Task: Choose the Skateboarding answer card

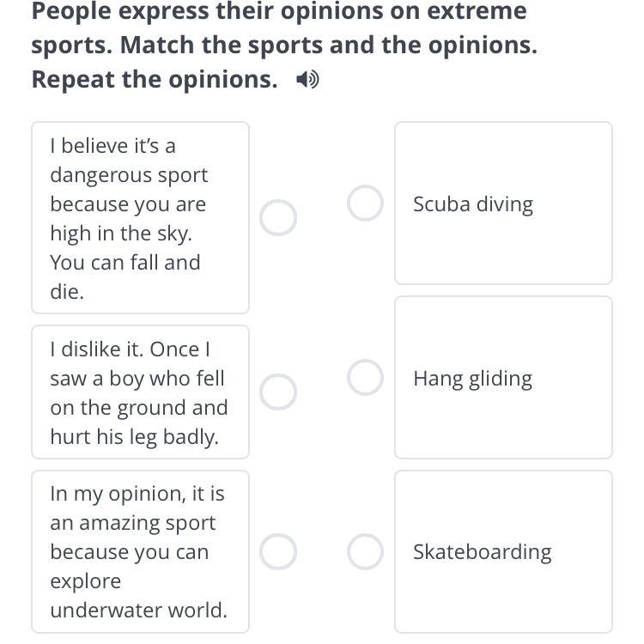Action: 503,551
